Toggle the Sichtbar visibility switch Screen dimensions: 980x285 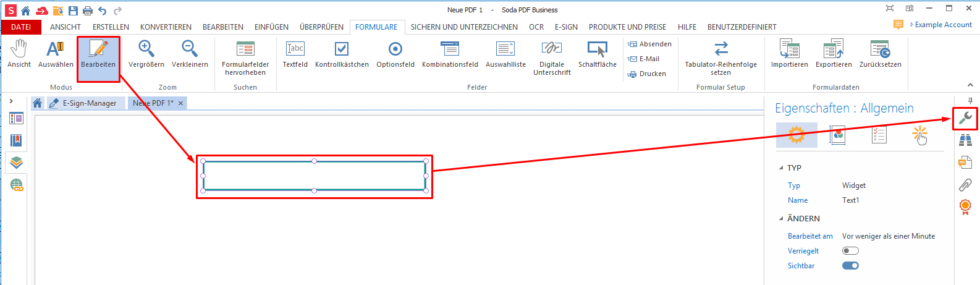pyautogui.click(x=850, y=266)
